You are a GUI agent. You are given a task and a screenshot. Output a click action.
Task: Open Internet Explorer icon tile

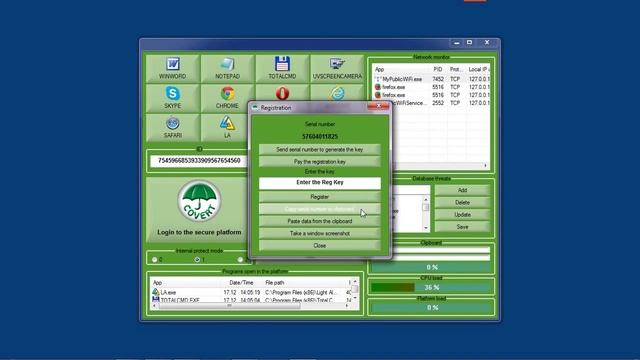[338, 93]
